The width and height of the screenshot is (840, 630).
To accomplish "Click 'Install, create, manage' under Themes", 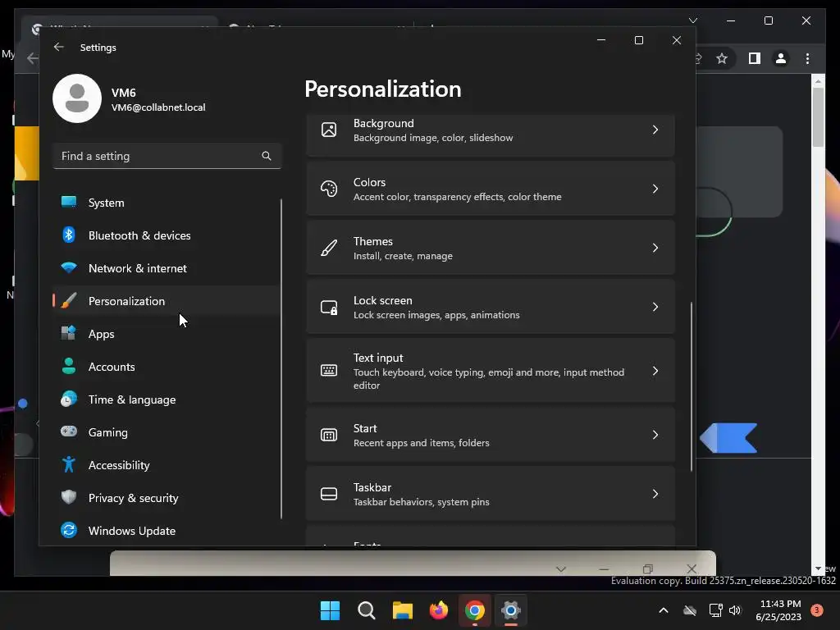I will pyautogui.click(x=403, y=256).
